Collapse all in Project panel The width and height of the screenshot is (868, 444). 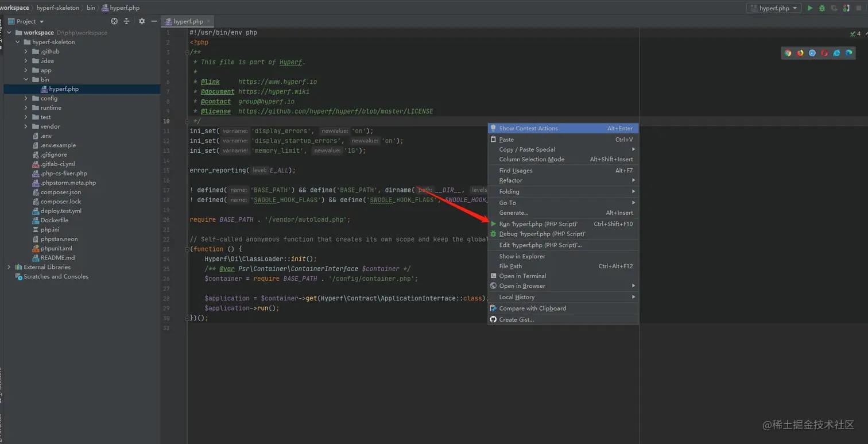click(x=127, y=21)
